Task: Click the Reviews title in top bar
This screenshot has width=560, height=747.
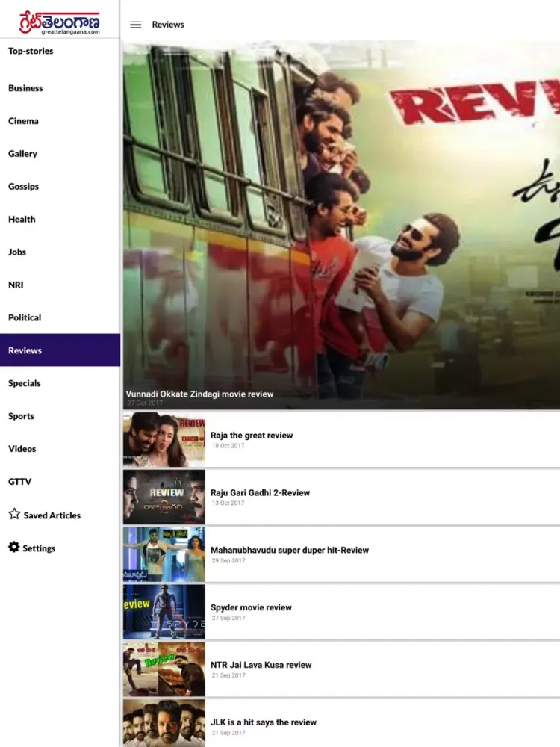Action: click(x=168, y=25)
